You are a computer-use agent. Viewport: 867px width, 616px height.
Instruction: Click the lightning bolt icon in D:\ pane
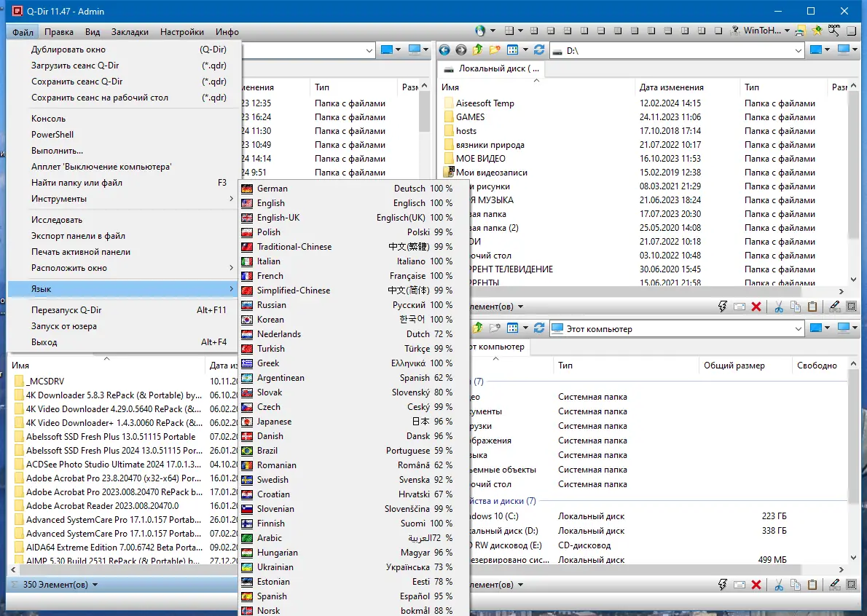(x=722, y=307)
